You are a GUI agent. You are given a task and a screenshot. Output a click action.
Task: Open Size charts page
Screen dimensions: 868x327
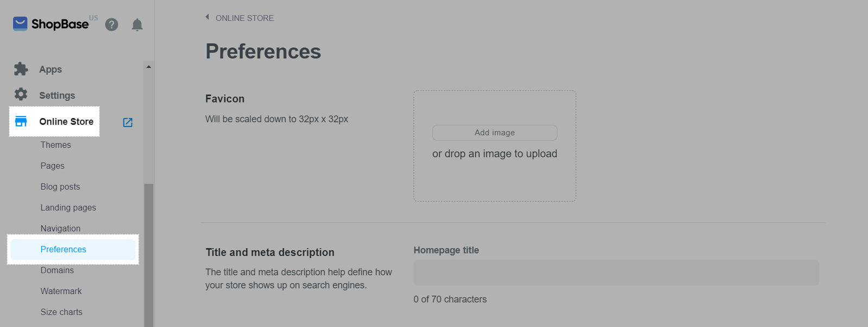tap(61, 312)
